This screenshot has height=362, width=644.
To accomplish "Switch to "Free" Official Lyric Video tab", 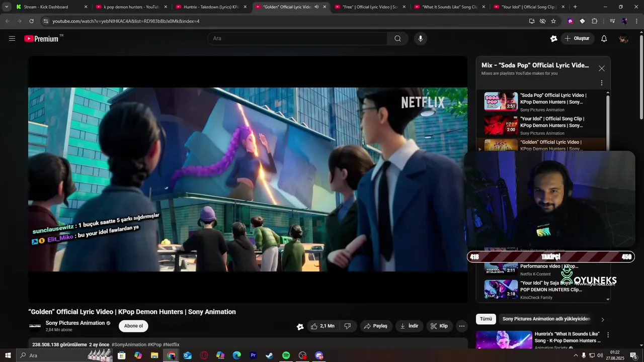I will 370,7.
